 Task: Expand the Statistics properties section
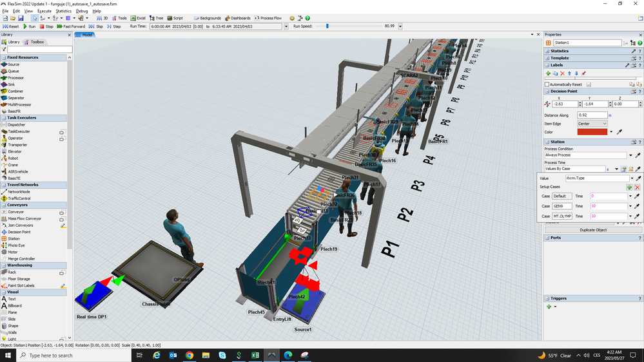pos(547,51)
